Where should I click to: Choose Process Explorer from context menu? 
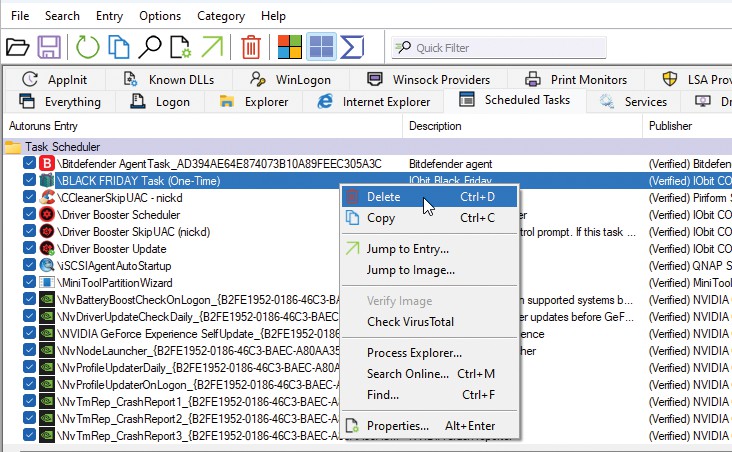coord(429,353)
